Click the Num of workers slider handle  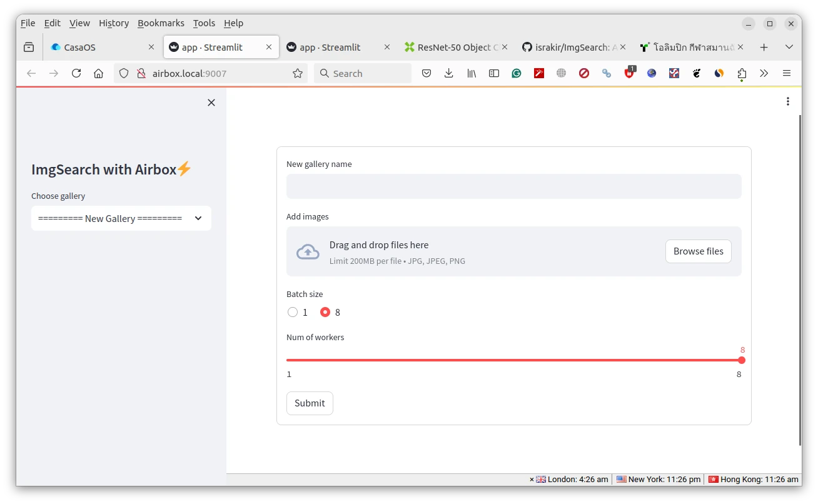click(x=742, y=360)
